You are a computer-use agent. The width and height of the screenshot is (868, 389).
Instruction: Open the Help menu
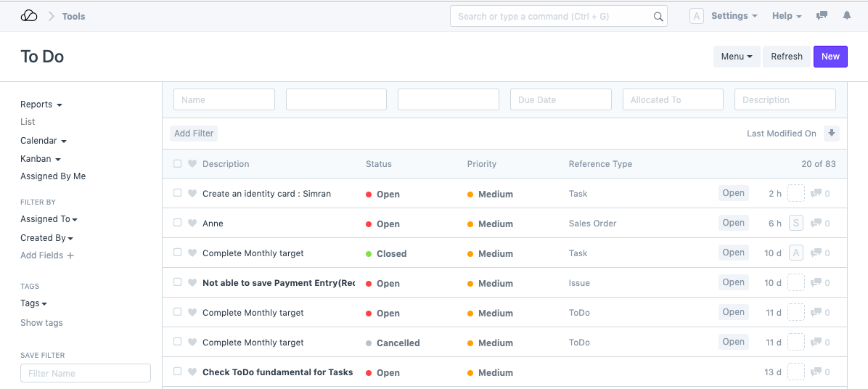click(787, 16)
